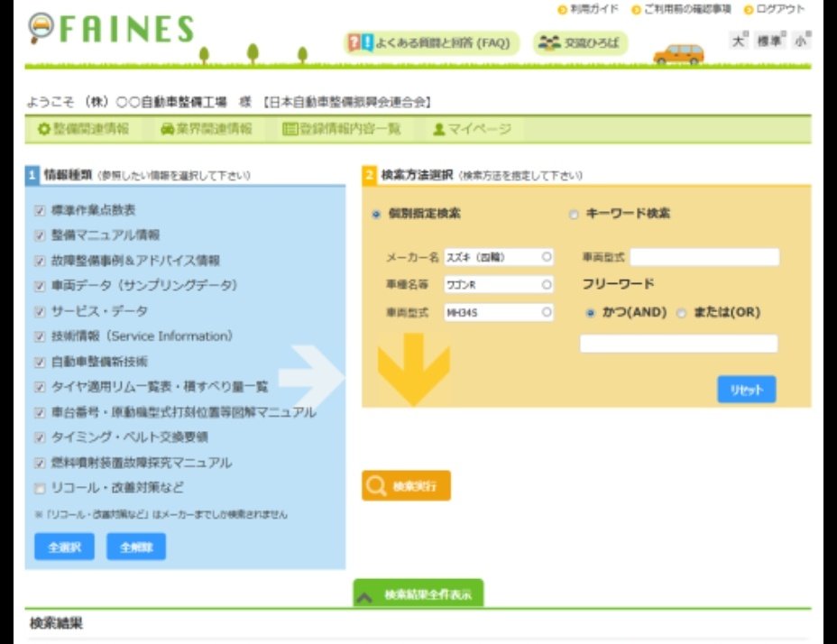Viewport: 837px width, 644px height.
Task: Open the マイページ menu
Action: [x=472, y=129]
